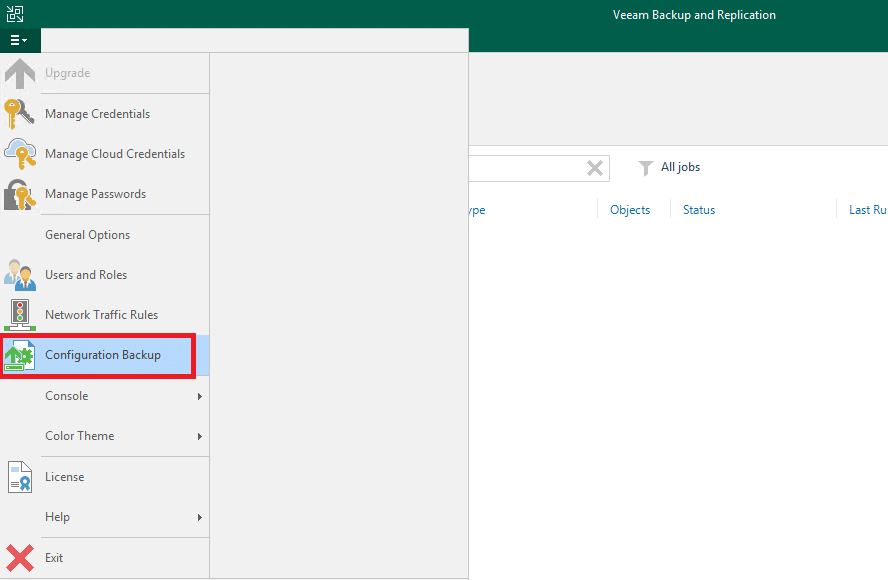Click the Network Traffic Rules traffic-light icon
888x580 pixels.
click(x=20, y=315)
